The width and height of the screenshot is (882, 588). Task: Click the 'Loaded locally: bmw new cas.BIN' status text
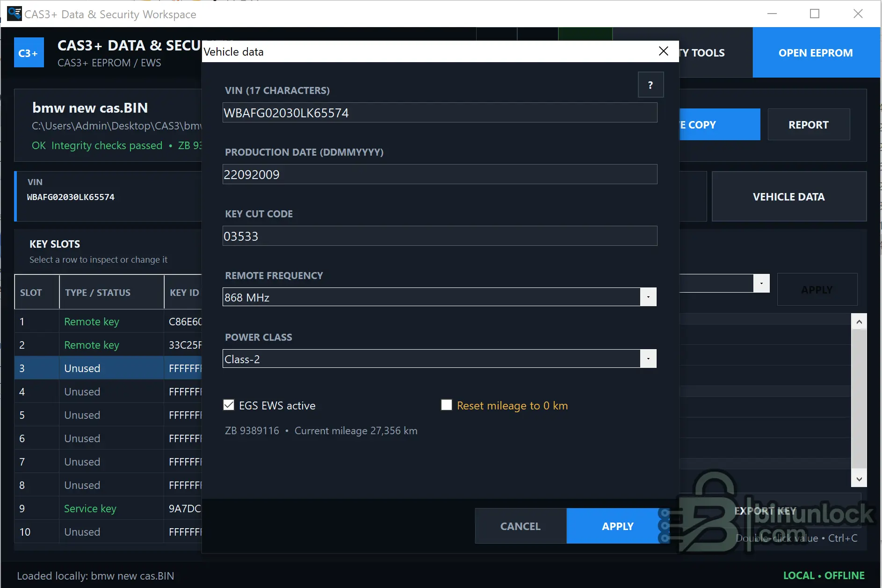click(95, 576)
